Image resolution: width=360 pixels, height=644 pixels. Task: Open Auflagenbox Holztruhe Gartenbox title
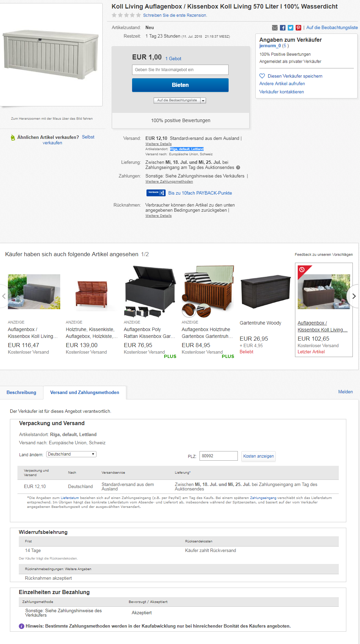[x=207, y=333]
